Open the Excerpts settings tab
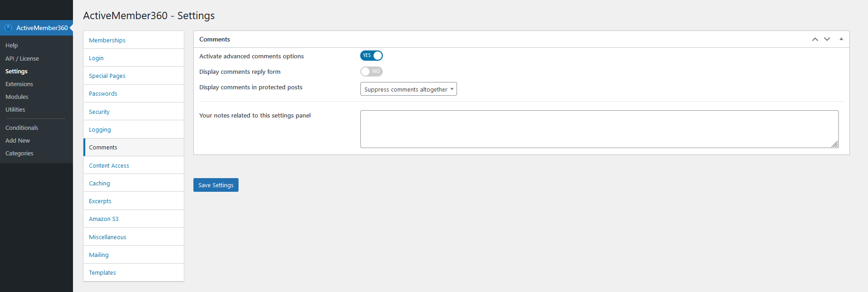Viewport: 868px width, 292px height. coord(134,201)
